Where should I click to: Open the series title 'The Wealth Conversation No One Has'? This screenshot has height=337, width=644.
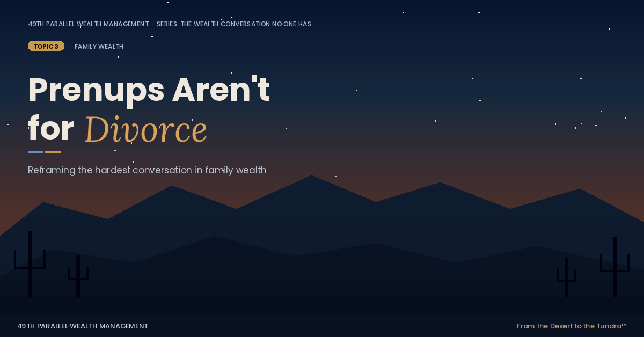[233, 24]
